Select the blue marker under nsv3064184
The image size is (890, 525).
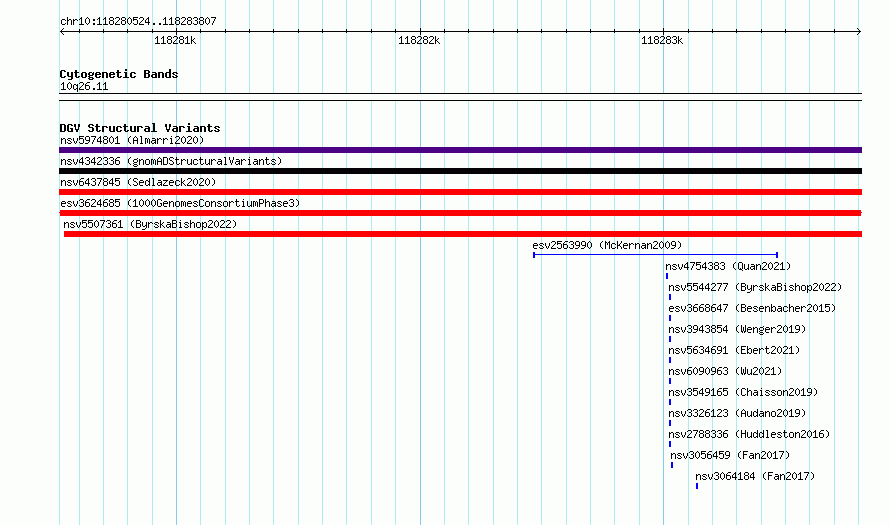coord(697,486)
